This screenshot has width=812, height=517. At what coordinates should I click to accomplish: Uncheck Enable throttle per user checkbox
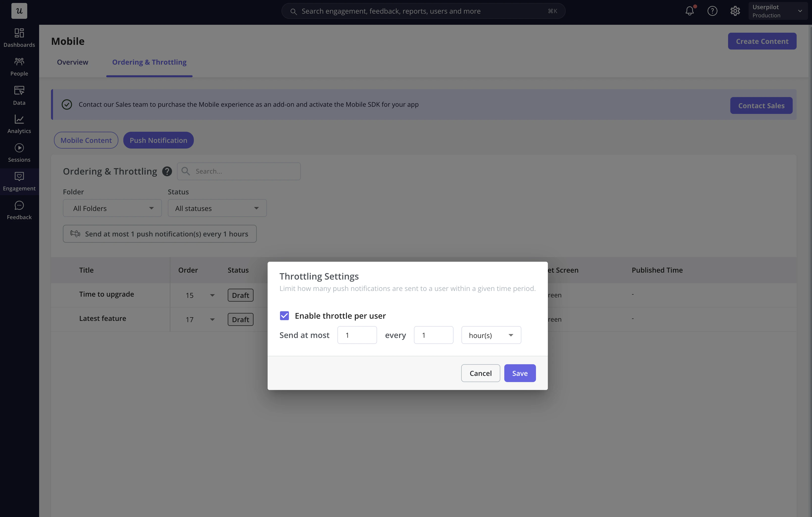click(x=284, y=316)
